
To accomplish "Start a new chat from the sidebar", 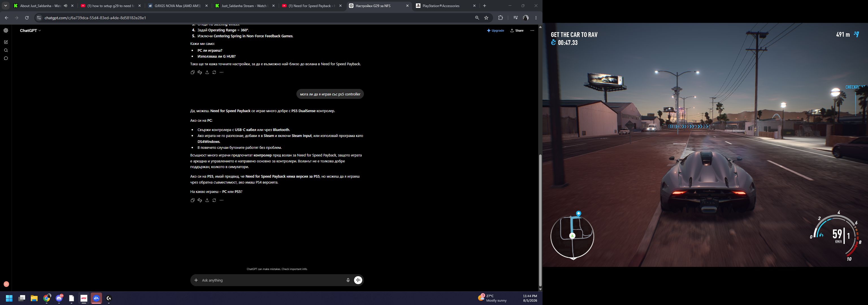I will click(x=6, y=42).
